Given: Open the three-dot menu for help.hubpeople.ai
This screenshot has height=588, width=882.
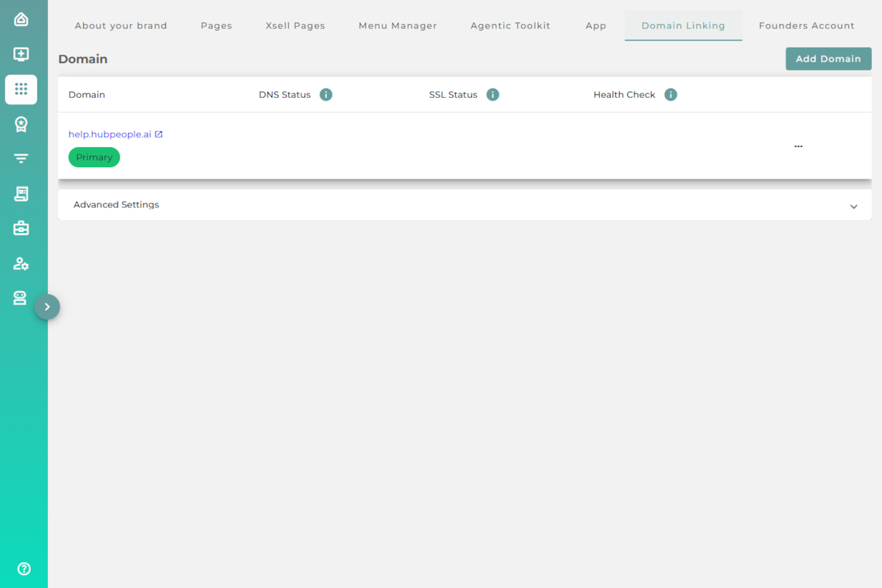Looking at the screenshot, I should (x=798, y=146).
